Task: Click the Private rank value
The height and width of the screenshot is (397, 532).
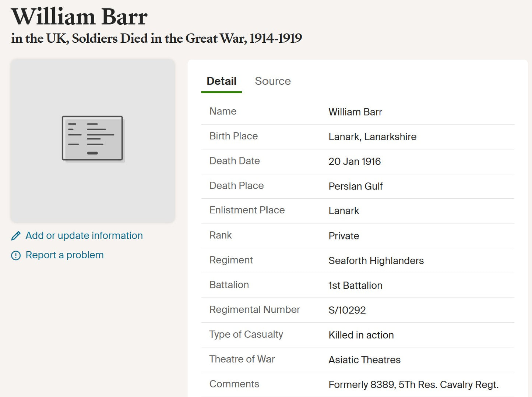Action: (x=343, y=236)
